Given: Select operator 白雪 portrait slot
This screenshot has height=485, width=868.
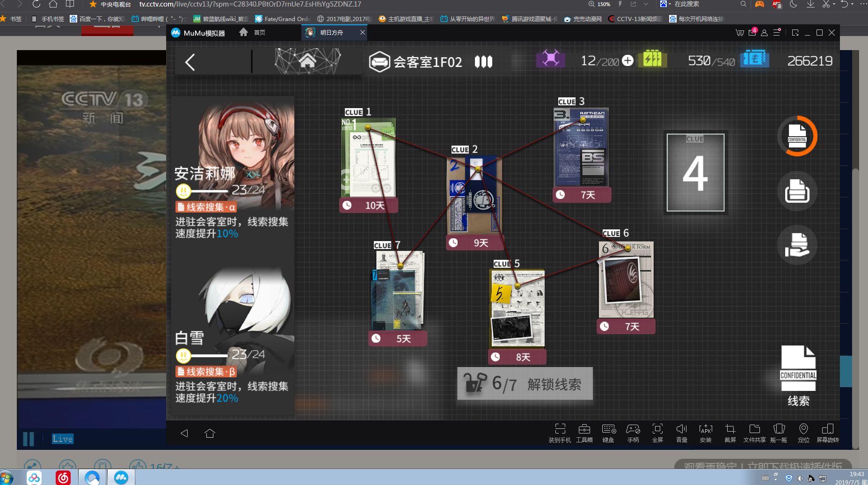Looking at the screenshot, I should point(233,336).
